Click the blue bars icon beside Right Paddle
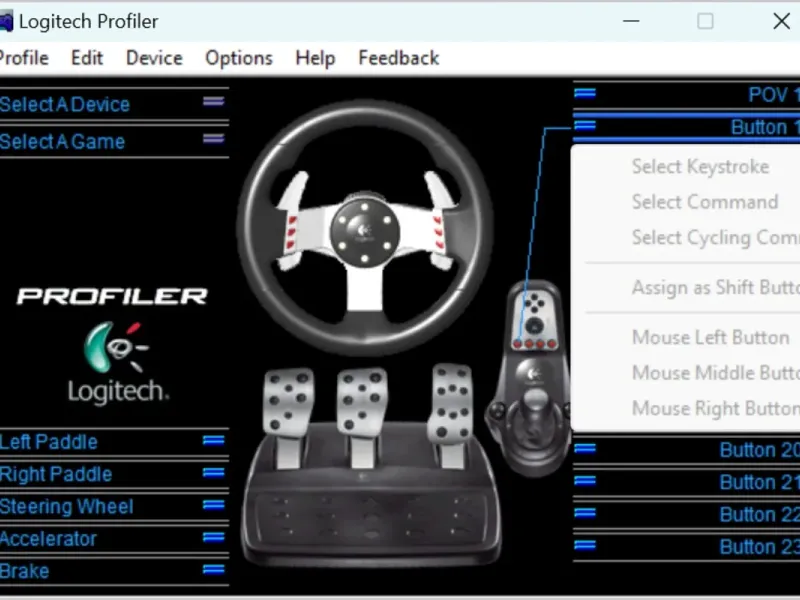This screenshot has width=800, height=600. click(x=213, y=473)
